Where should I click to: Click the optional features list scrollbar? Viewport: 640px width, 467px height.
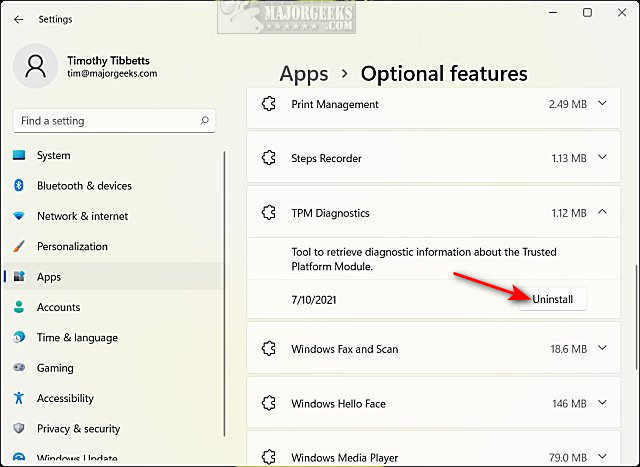tap(636, 318)
